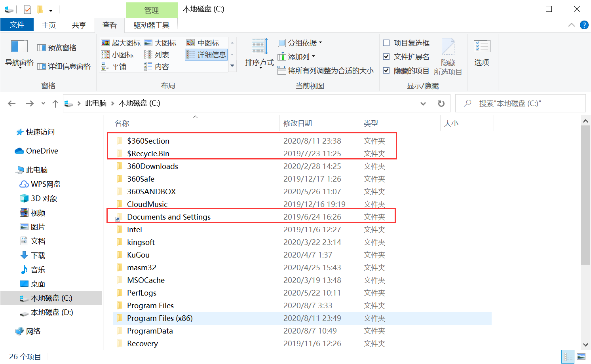Select 内容 content layout

tap(157, 66)
